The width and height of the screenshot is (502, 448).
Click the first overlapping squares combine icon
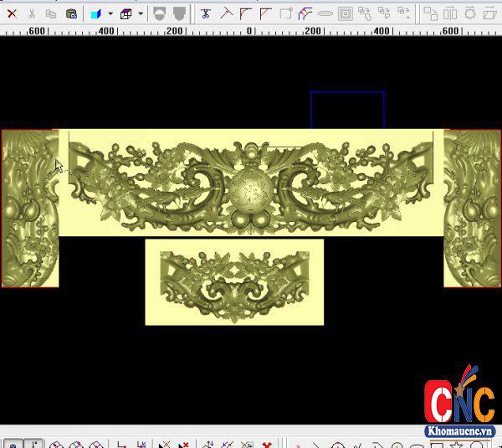tap(365, 13)
